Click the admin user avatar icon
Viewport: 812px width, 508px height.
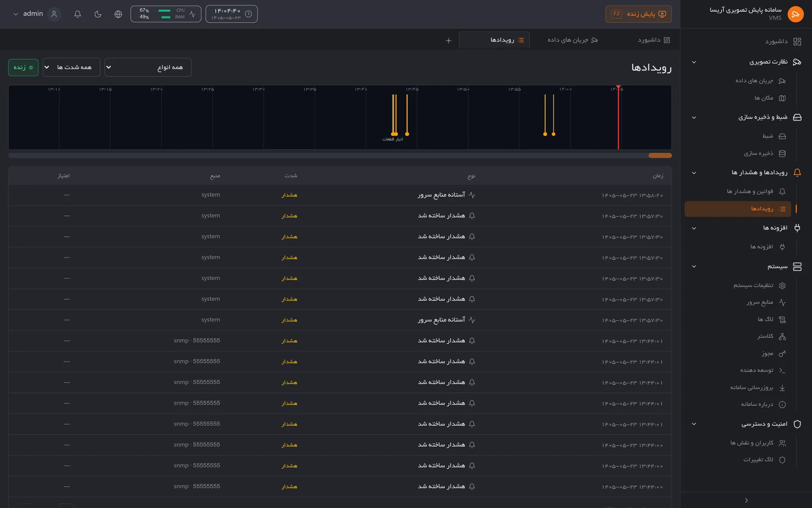click(x=54, y=14)
